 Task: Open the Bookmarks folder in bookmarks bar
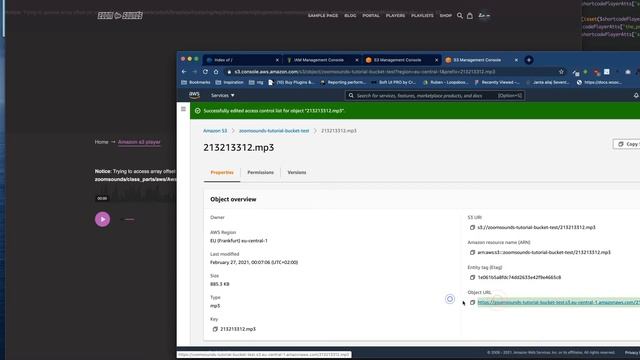196,82
